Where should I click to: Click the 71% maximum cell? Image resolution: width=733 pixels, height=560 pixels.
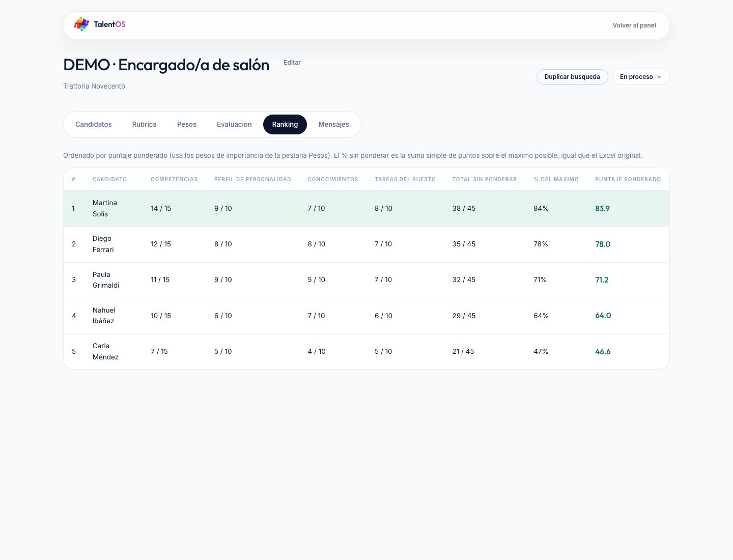coord(540,280)
